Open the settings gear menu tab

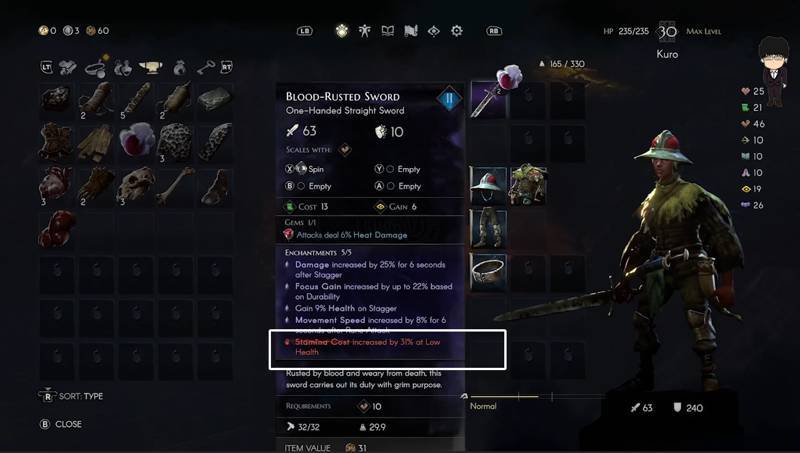[457, 31]
